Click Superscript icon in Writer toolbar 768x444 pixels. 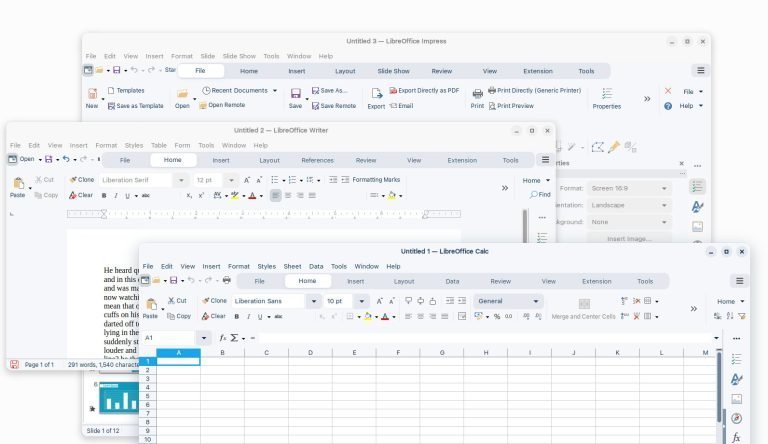201,196
